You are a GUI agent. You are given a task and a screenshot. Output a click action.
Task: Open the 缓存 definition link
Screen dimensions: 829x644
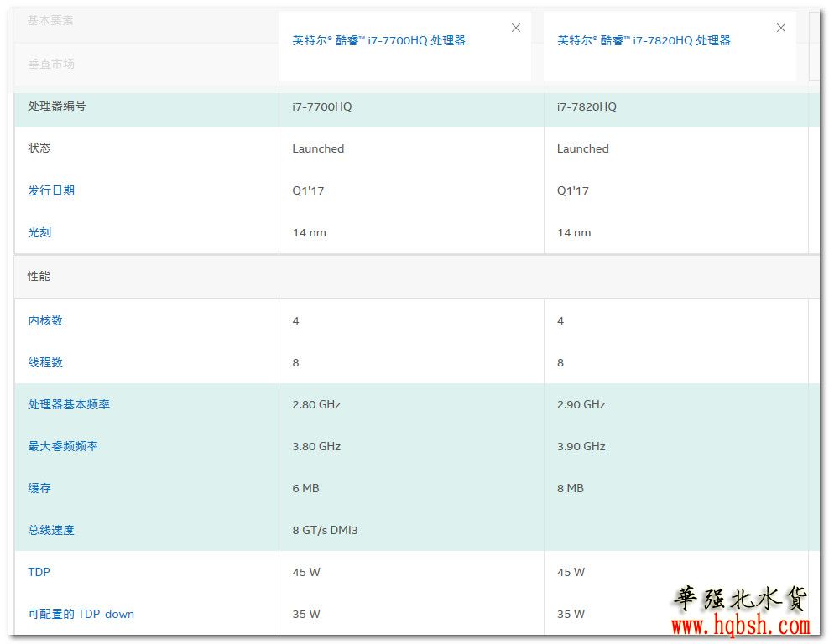39,488
